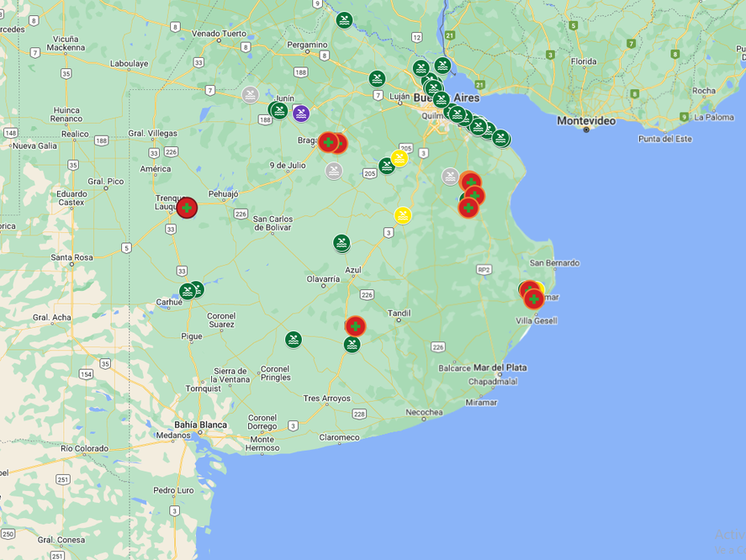Click the Santa Rosa city label
Viewport: 746px width, 560px height.
click(x=71, y=257)
